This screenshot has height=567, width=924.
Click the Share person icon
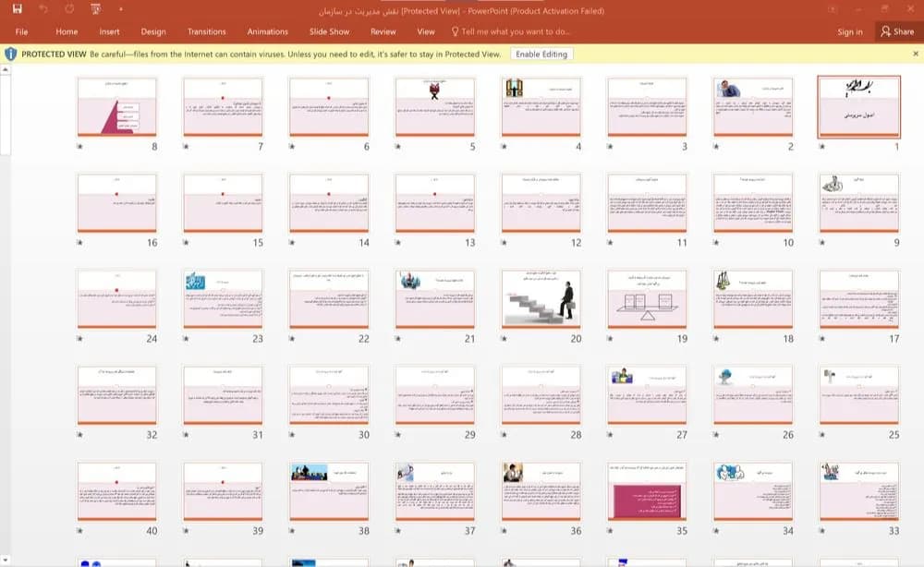coord(886,31)
